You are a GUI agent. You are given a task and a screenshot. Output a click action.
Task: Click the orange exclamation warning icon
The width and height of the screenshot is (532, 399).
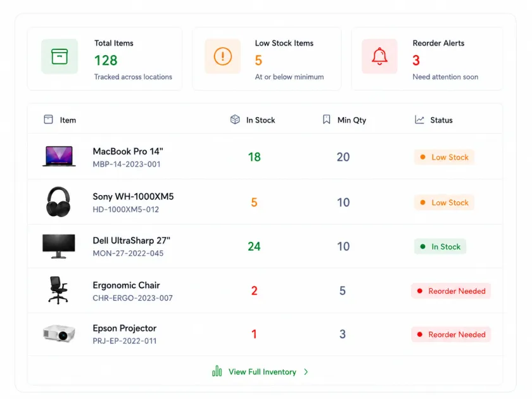coord(222,56)
